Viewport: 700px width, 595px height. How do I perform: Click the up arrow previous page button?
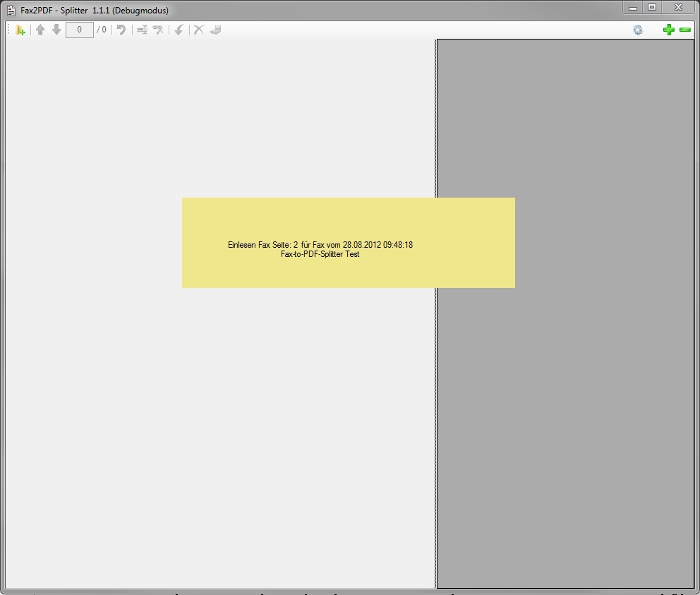click(x=40, y=30)
